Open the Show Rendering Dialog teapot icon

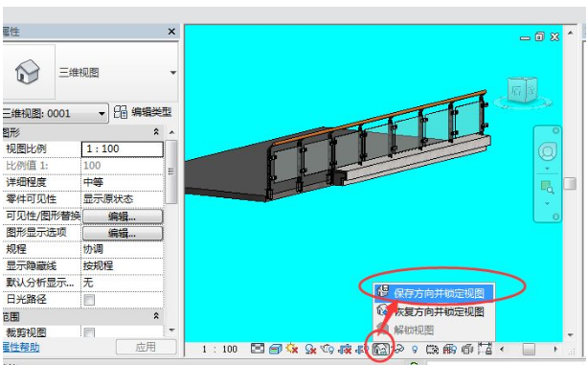point(327,350)
